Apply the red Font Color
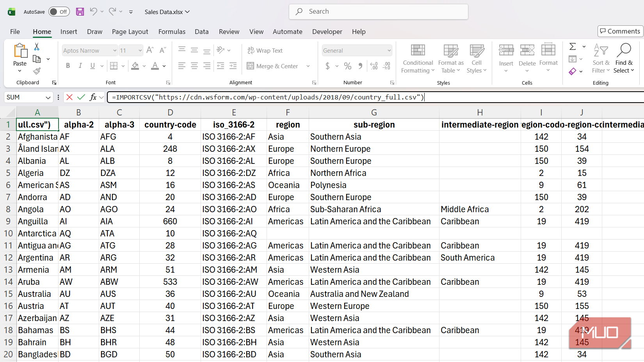This screenshot has width=644, height=362. pyautogui.click(x=155, y=66)
